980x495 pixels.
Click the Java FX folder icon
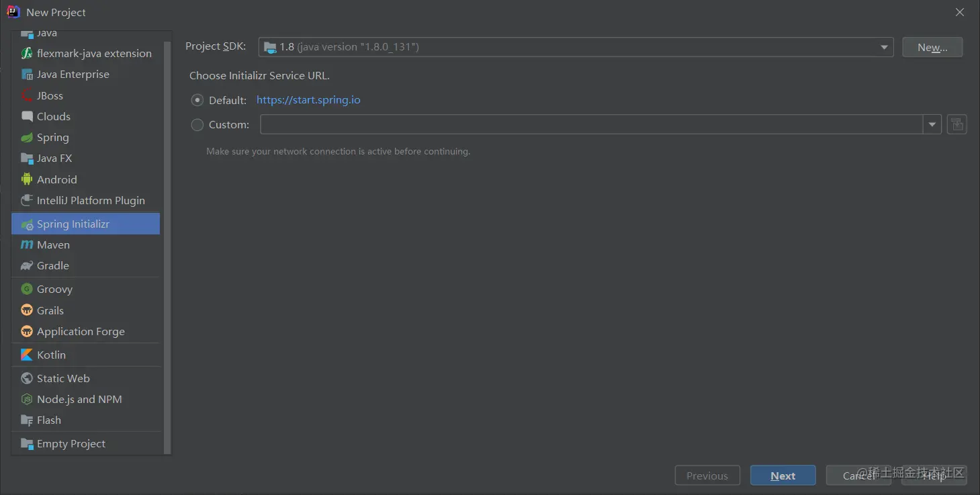pyautogui.click(x=27, y=158)
